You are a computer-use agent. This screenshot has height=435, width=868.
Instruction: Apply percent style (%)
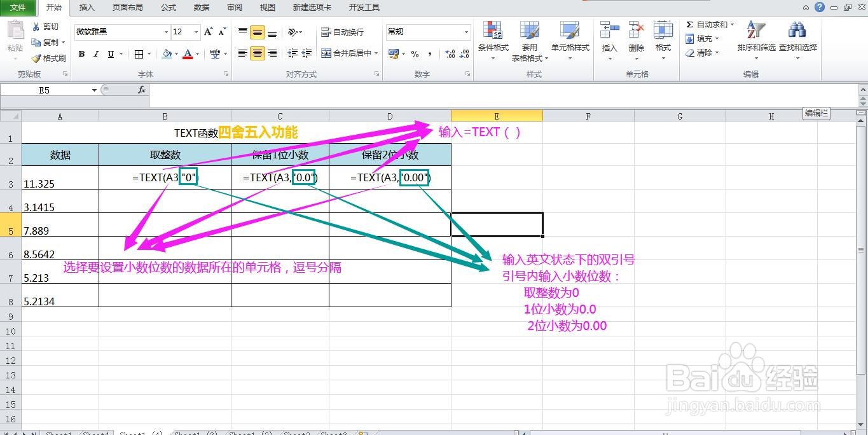click(x=415, y=54)
